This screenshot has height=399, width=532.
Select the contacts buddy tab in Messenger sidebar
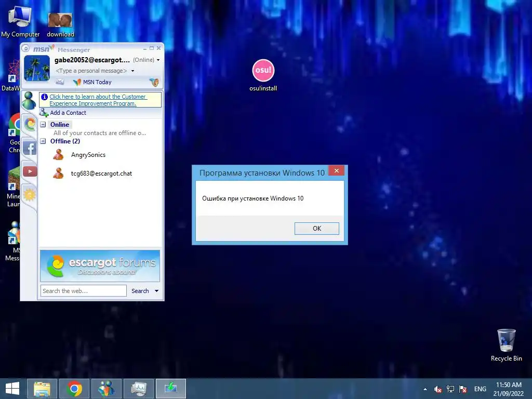tap(29, 100)
